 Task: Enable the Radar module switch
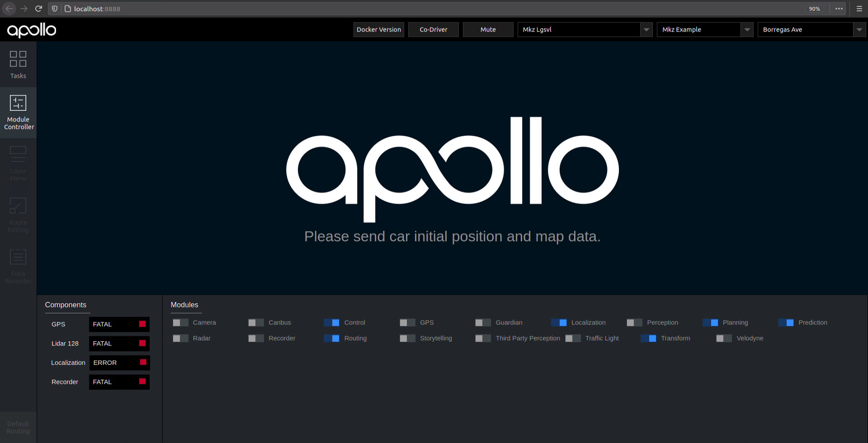[x=180, y=338]
